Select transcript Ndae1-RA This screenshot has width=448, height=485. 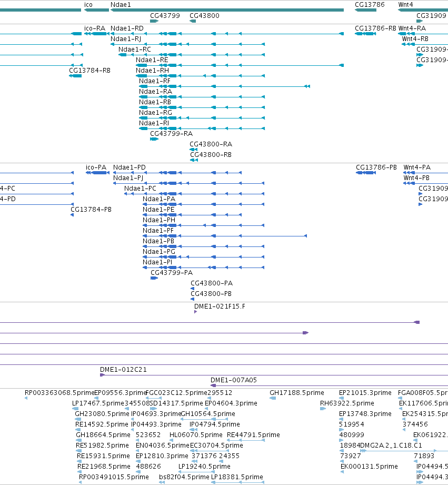[155, 92]
